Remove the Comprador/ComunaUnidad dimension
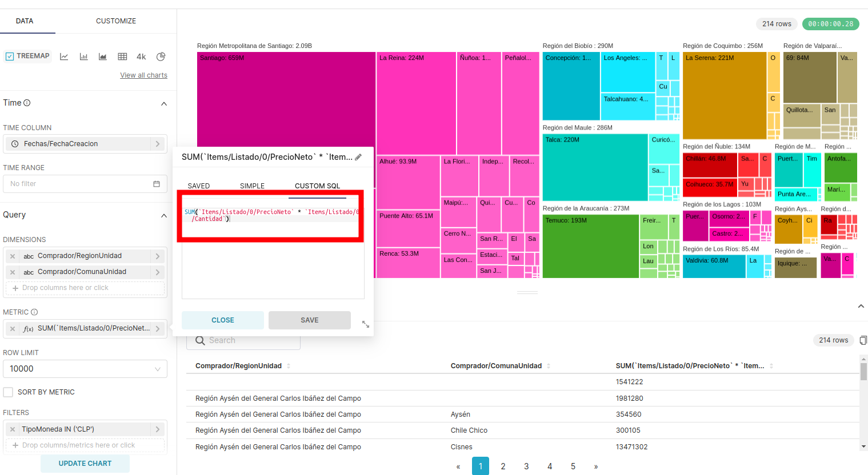 [13, 272]
